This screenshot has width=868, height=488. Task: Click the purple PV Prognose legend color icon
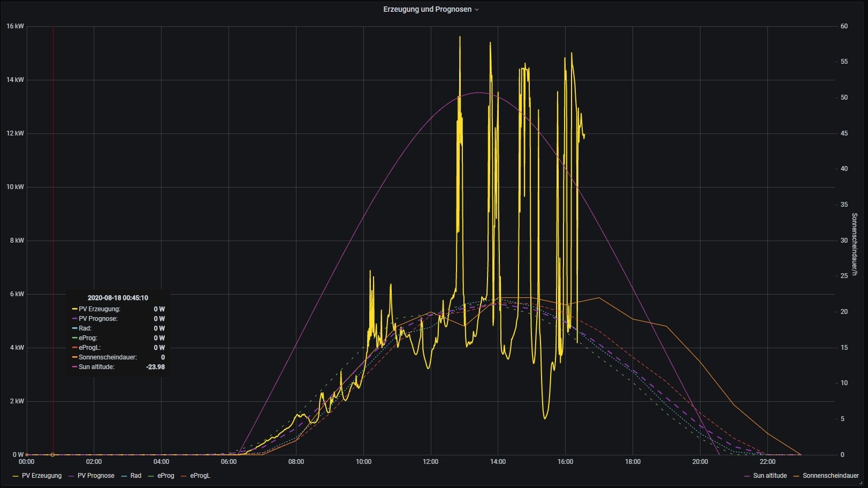coord(71,476)
